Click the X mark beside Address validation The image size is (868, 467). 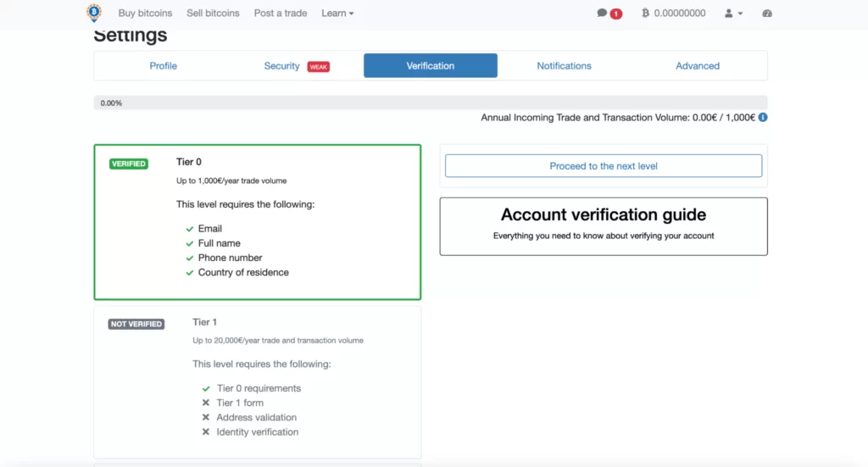pyautogui.click(x=206, y=417)
